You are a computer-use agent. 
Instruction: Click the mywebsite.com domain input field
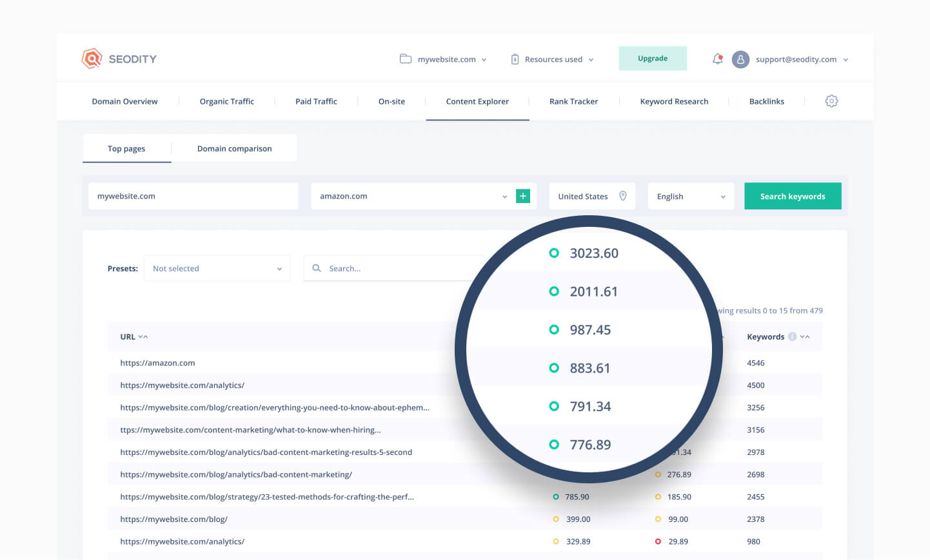[193, 196]
